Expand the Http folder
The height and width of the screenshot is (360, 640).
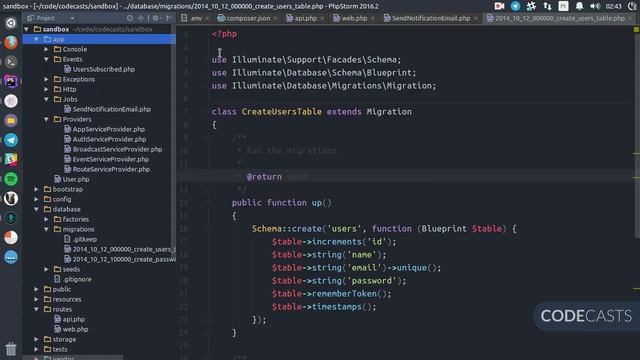pos(47,89)
